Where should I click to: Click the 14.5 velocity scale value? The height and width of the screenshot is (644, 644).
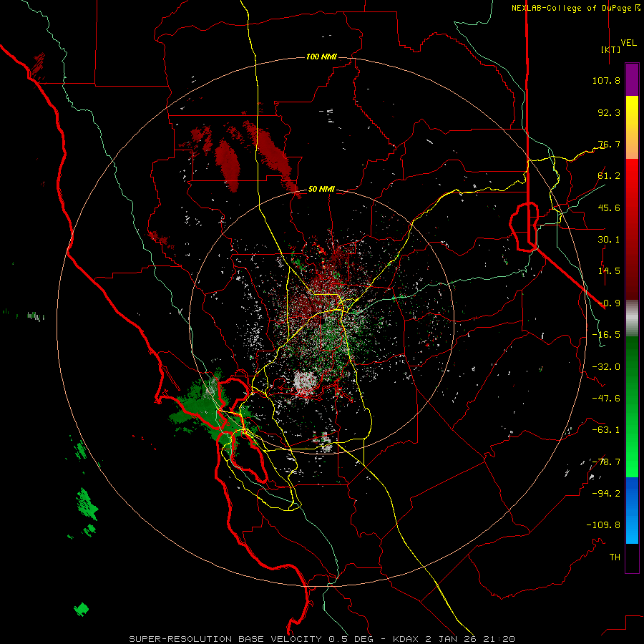(x=609, y=271)
